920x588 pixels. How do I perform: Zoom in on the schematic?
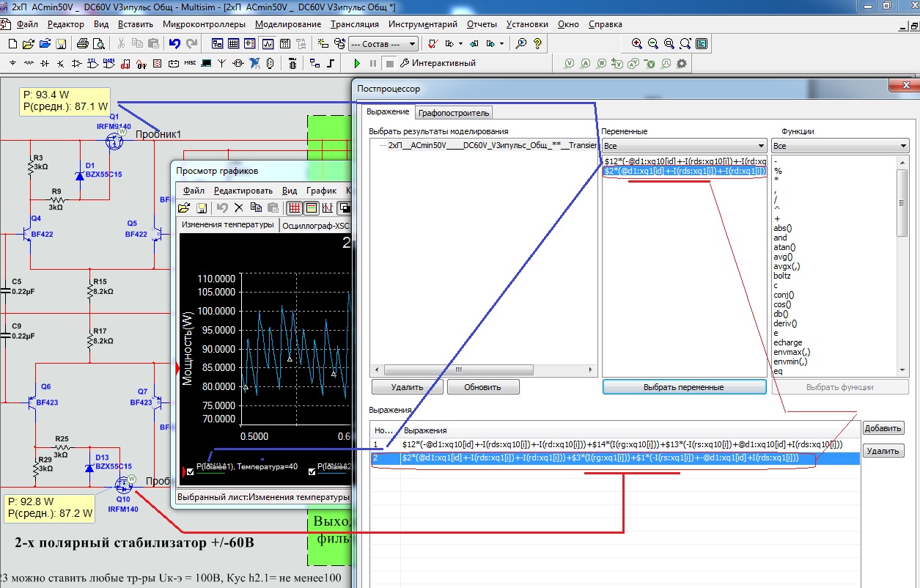pyautogui.click(x=636, y=43)
